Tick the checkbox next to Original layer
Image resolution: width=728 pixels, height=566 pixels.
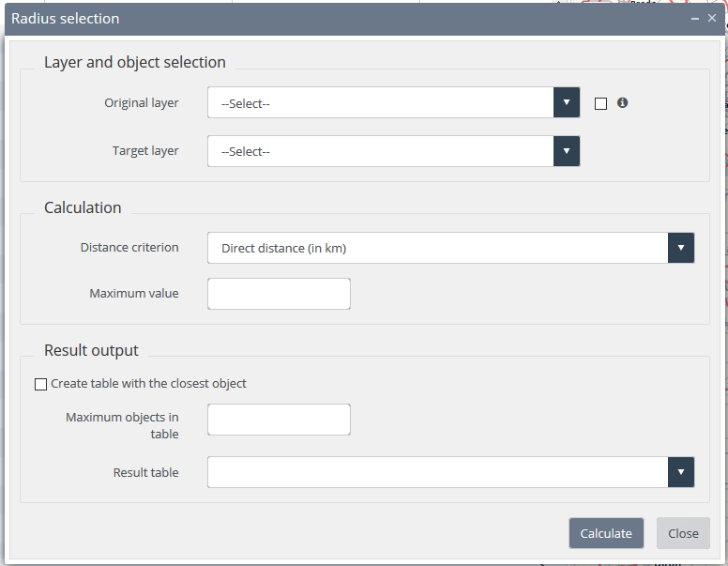pos(600,104)
